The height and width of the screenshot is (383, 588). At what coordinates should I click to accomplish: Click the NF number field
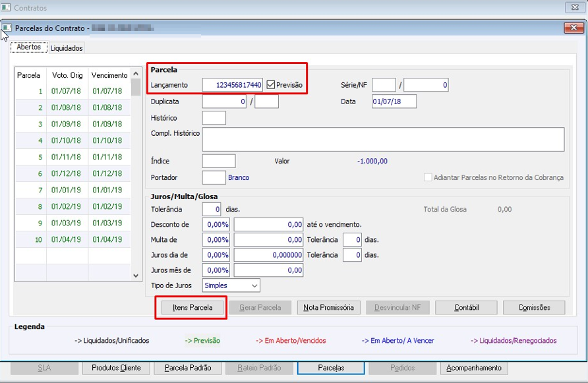426,85
